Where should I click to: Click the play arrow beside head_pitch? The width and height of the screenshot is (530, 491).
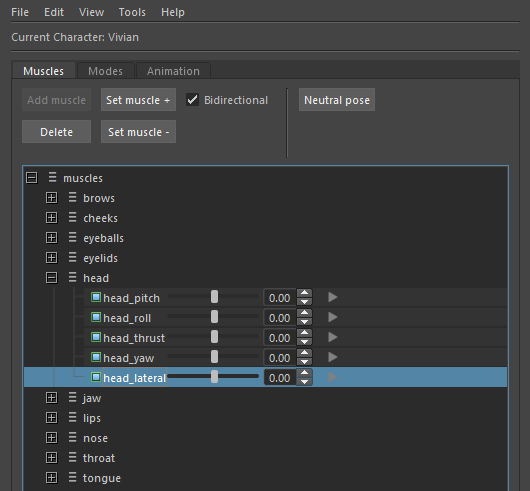point(333,297)
